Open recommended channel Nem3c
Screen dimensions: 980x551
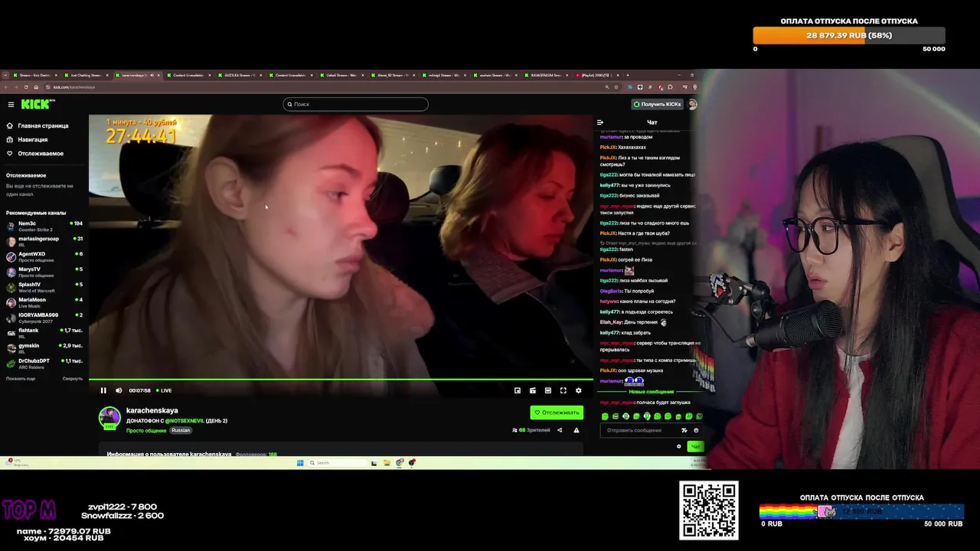pos(44,226)
